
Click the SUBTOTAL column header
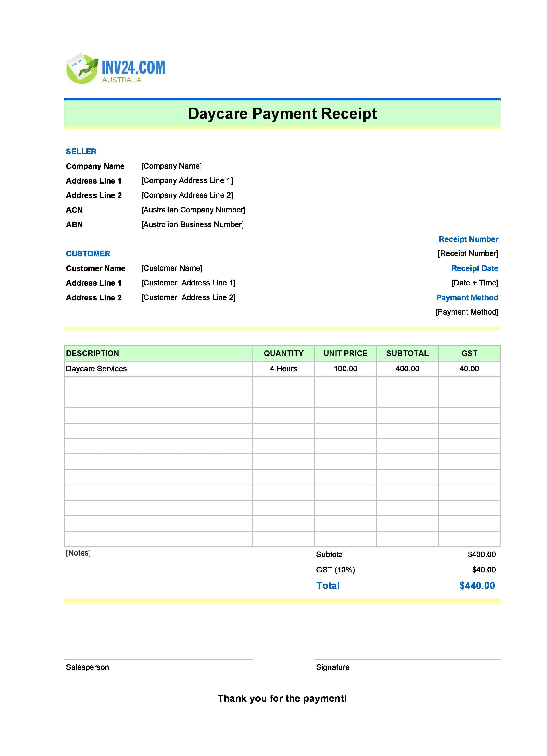click(x=407, y=353)
